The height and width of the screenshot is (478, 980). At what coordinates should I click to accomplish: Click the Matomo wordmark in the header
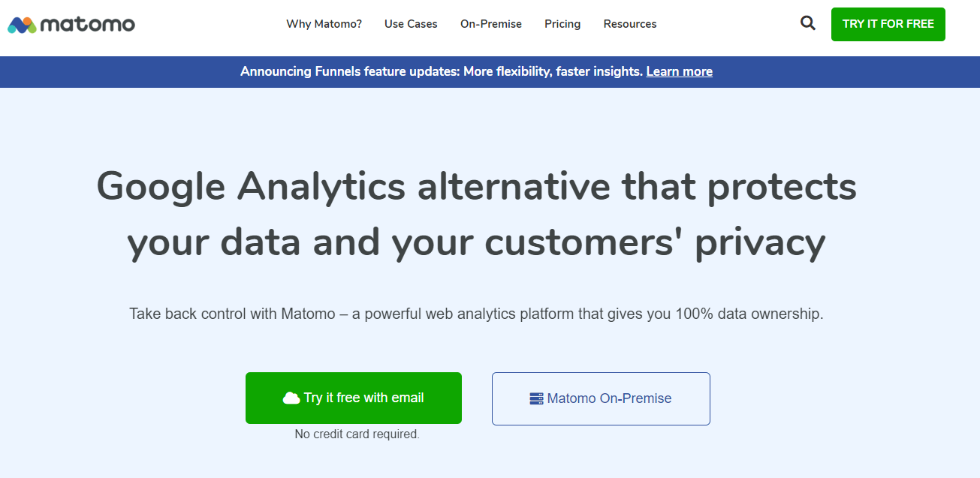[x=88, y=23]
